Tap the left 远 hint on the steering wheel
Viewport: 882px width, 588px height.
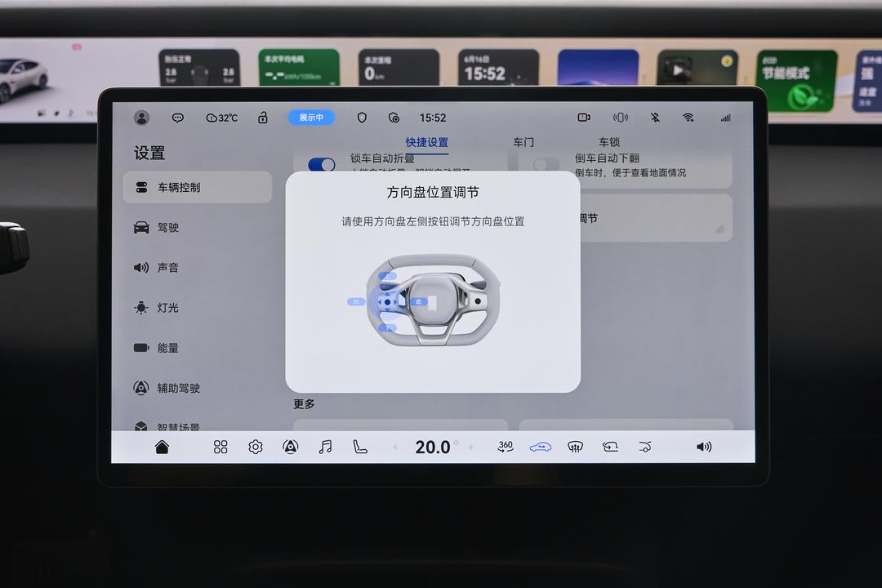click(356, 301)
